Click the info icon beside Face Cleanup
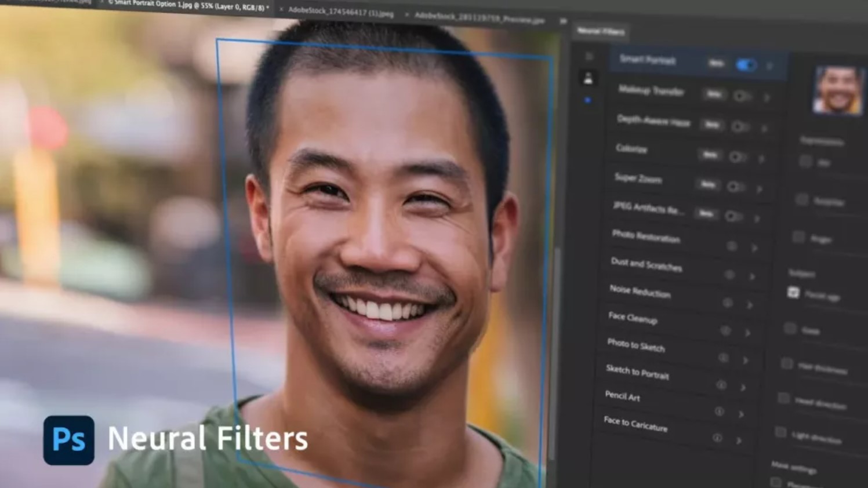Screen dimensions: 868x488 pyautogui.click(x=725, y=330)
